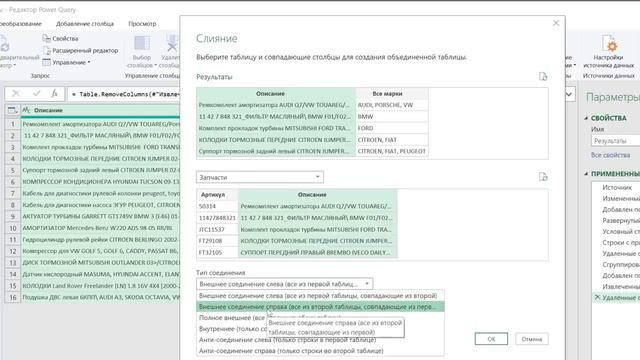
Task: Click into the formula bar field
Action: point(124,94)
